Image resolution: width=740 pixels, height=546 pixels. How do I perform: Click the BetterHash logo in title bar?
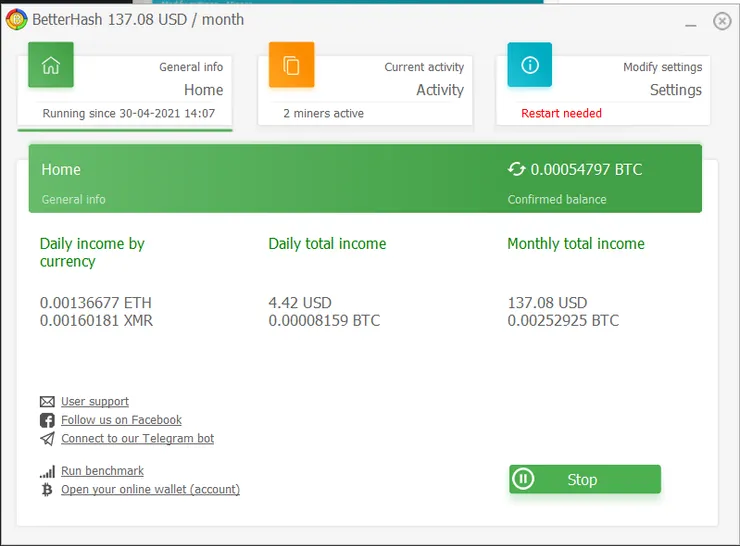click(17, 20)
